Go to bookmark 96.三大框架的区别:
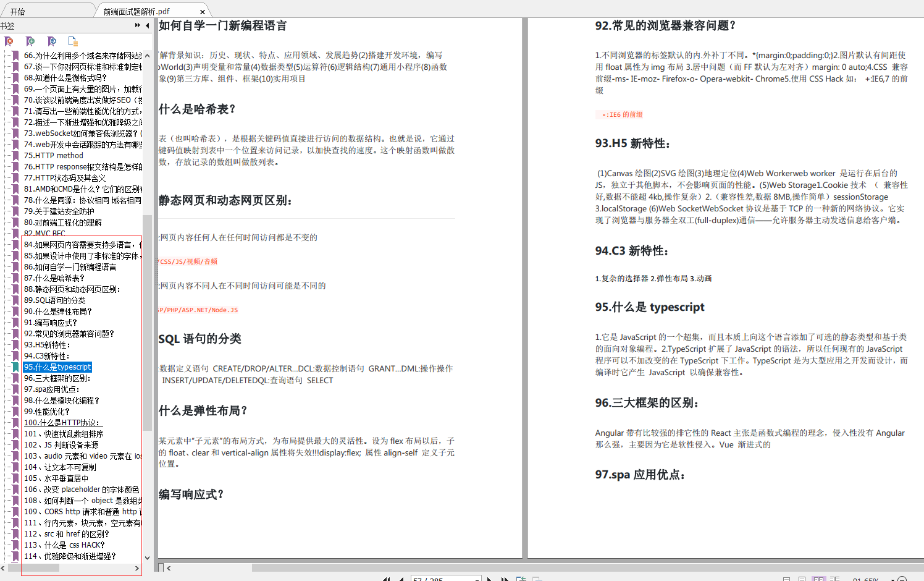The width and height of the screenshot is (924, 581). 57,378
